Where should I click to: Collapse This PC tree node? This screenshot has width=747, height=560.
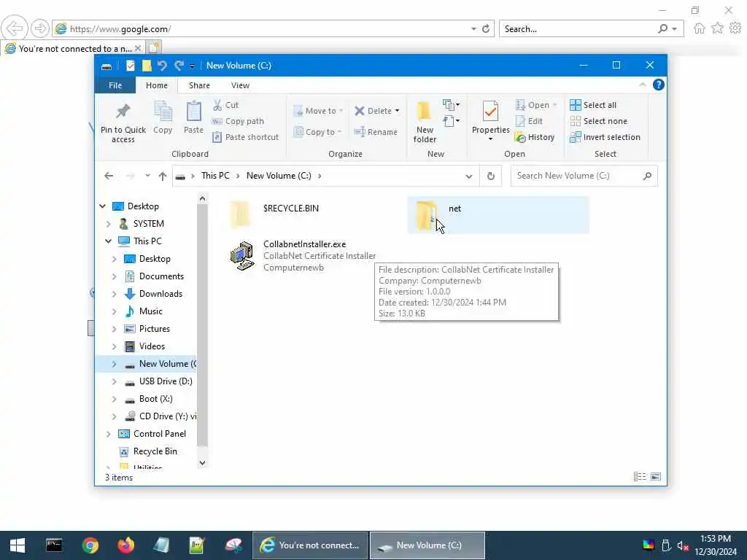pyautogui.click(x=109, y=241)
